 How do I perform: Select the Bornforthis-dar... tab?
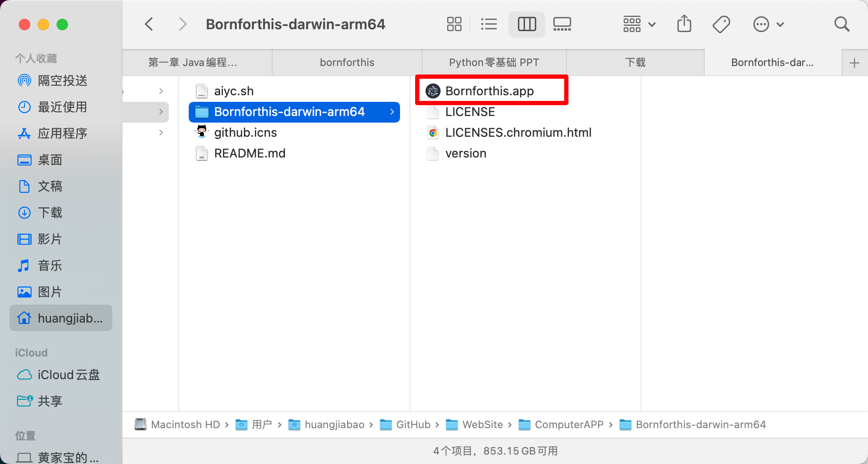pos(773,63)
